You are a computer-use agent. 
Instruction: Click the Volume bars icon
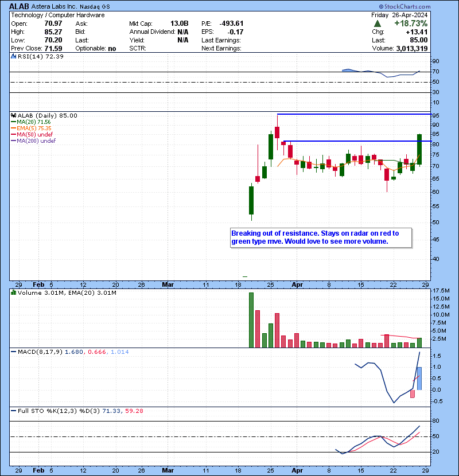click(13, 292)
